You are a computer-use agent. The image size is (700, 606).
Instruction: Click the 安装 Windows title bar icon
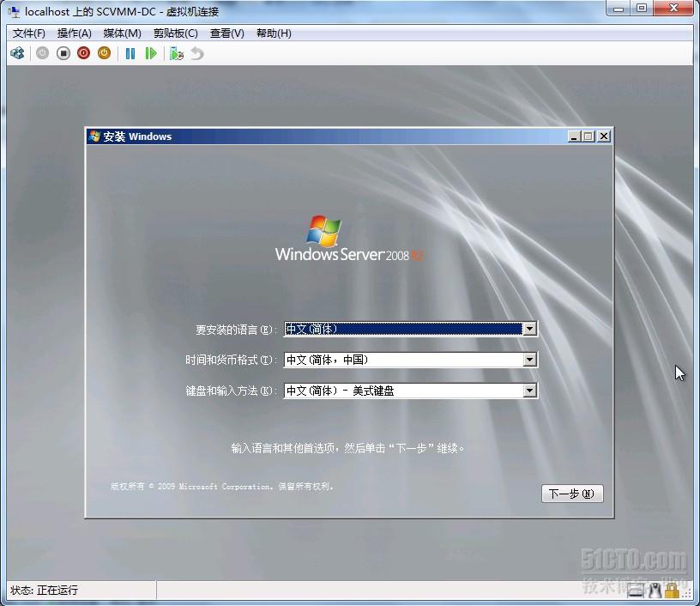point(94,136)
